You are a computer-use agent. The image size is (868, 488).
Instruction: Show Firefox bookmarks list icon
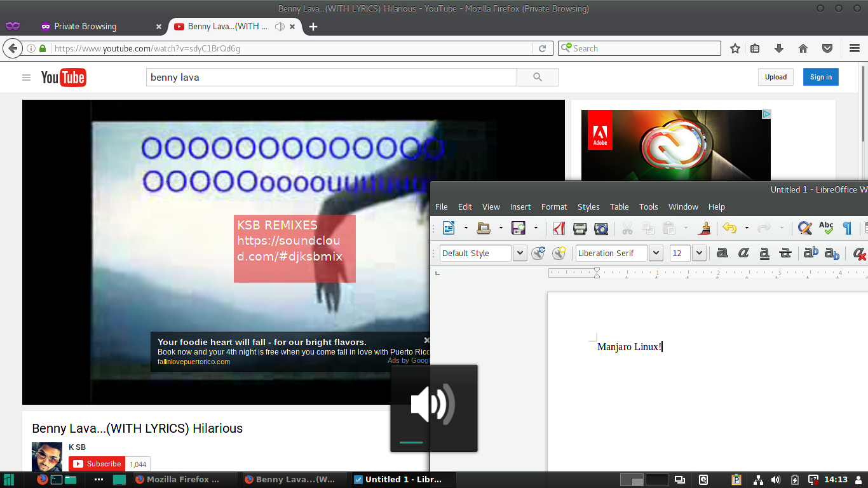click(x=755, y=48)
